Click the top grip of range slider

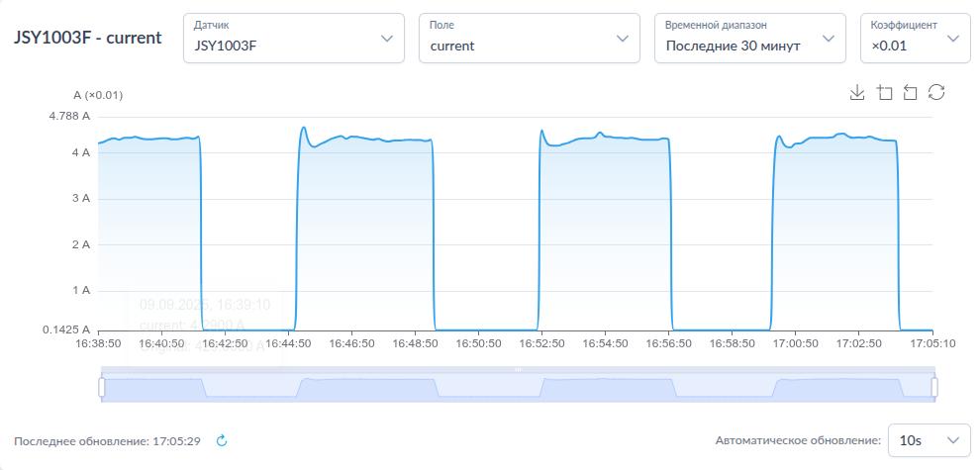(518, 370)
